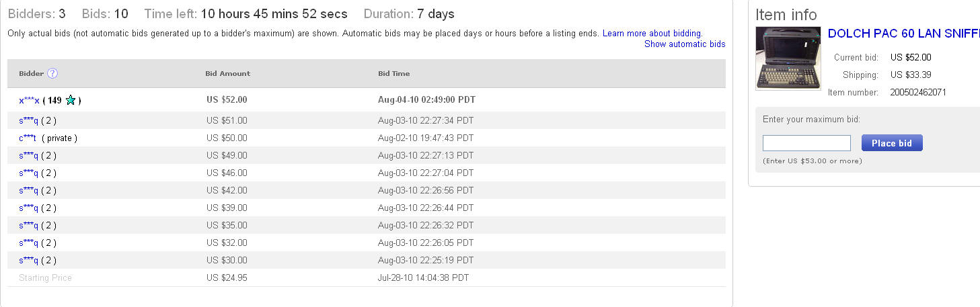The width and height of the screenshot is (980, 307).
Task: Click the Bid Amount column header
Action: [227, 73]
